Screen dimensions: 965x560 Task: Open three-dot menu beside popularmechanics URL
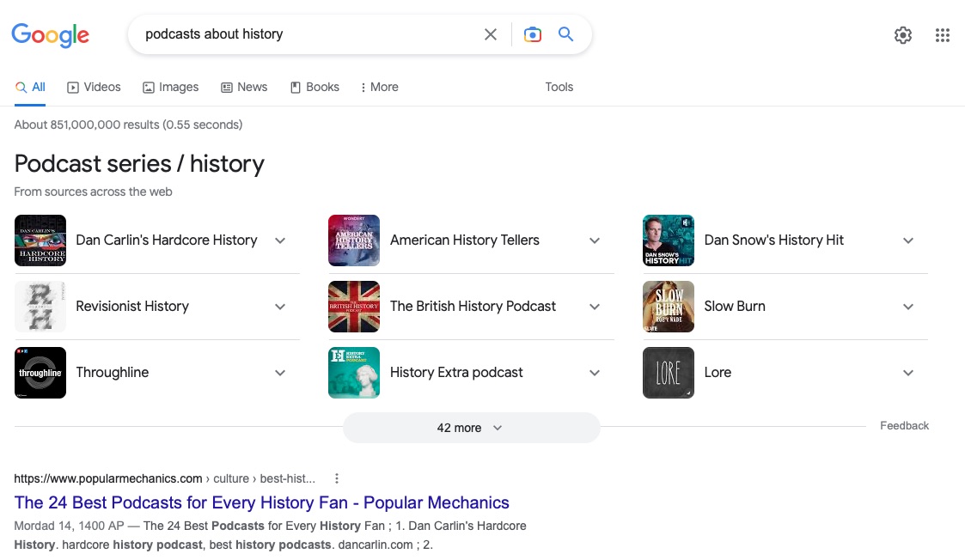tap(336, 478)
